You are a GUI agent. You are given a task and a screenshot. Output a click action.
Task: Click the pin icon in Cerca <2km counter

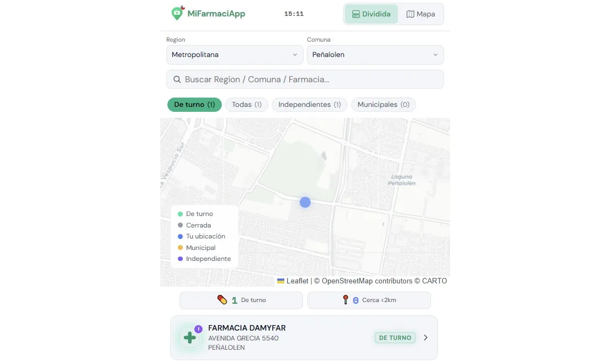(x=345, y=300)
